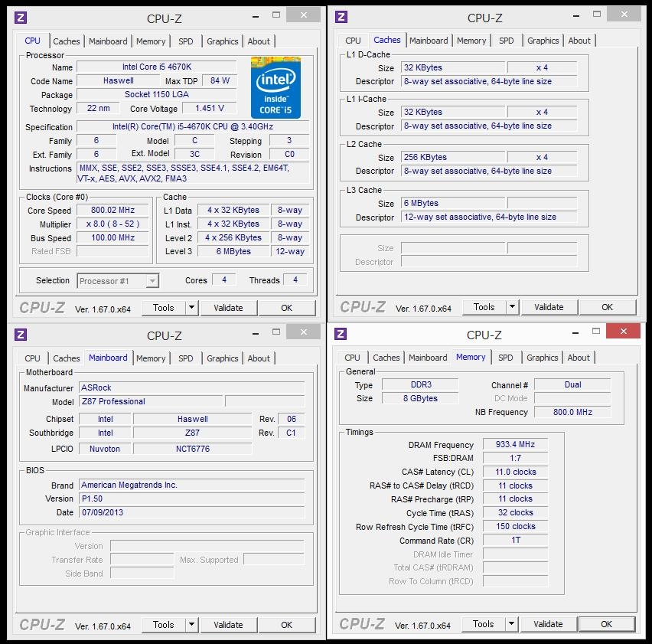This screenshot has width=652, height=644.
Task: Click Validate in the Caches window
Action: click(549, 307)
